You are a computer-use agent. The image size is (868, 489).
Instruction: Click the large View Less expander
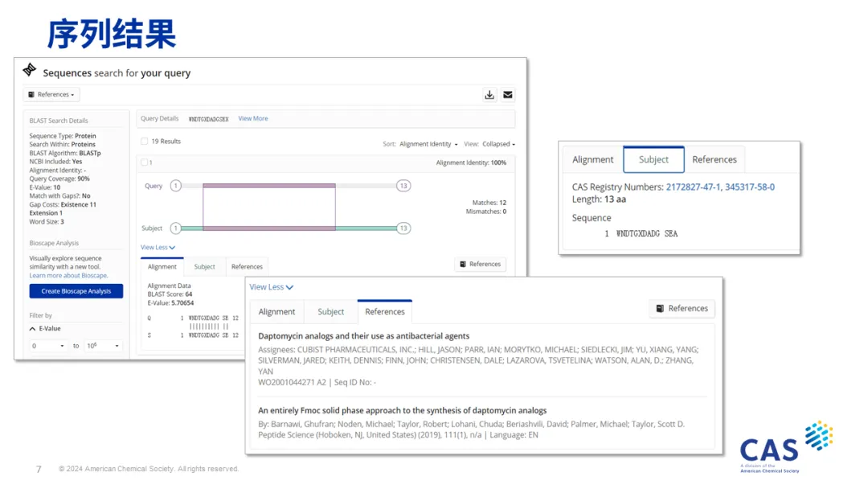click(x=272, y=287)
